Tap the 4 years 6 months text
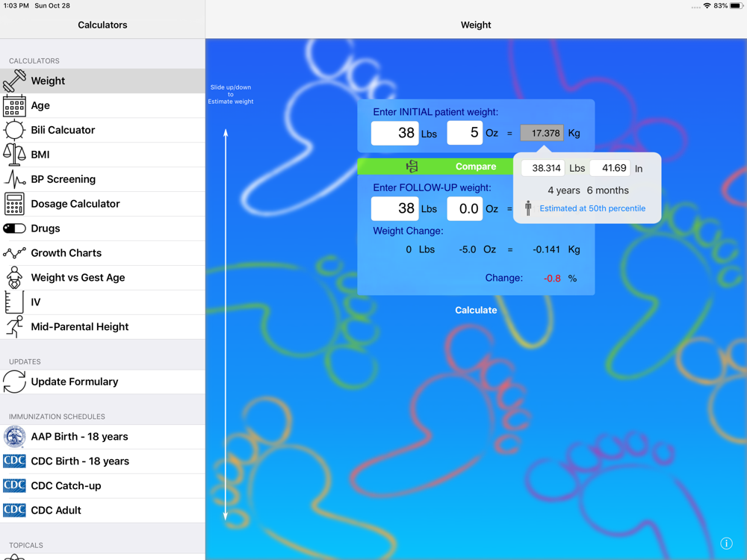 click(x=588, y=190)
